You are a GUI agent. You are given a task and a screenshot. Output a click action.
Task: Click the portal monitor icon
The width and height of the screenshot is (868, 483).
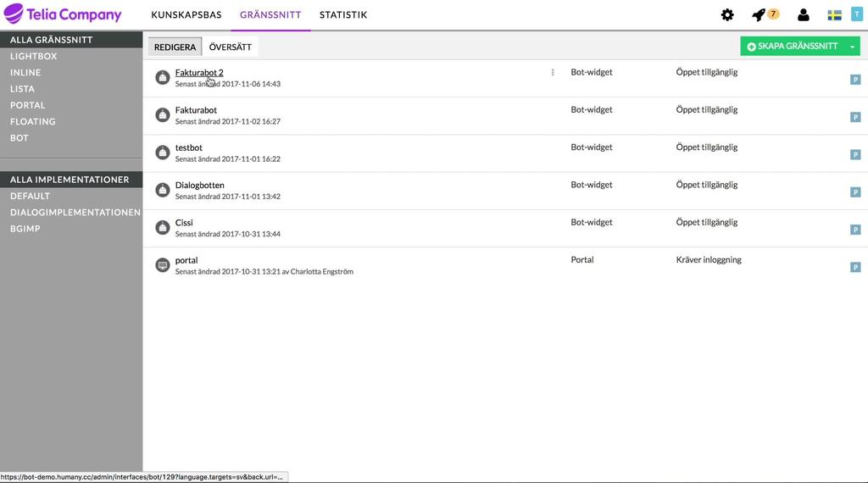[x=162, y=265]
